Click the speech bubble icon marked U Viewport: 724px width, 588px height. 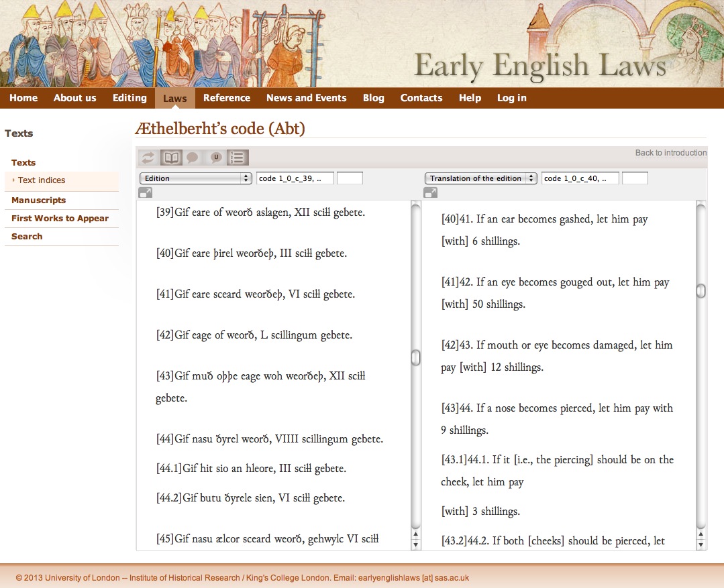tap(215, 158)
